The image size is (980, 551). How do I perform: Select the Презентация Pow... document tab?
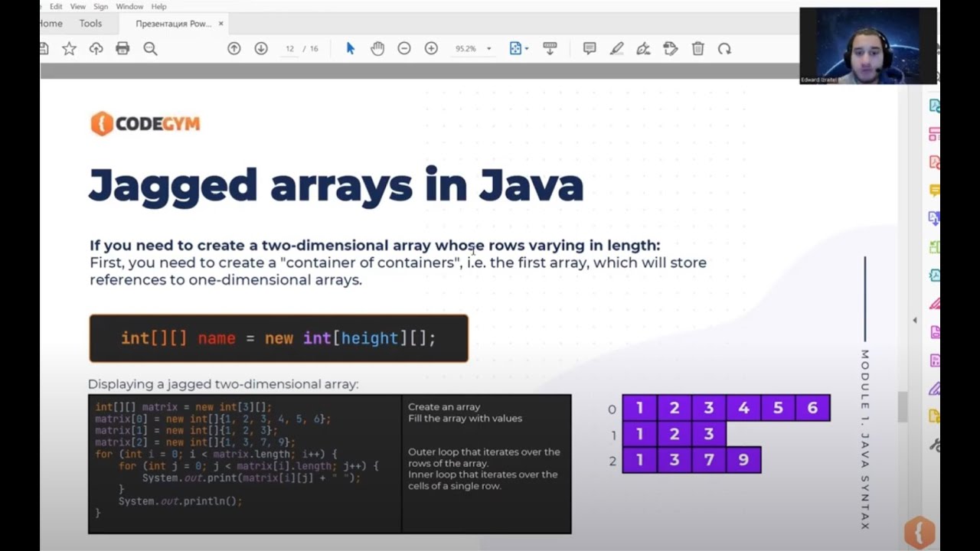point(173,24)
